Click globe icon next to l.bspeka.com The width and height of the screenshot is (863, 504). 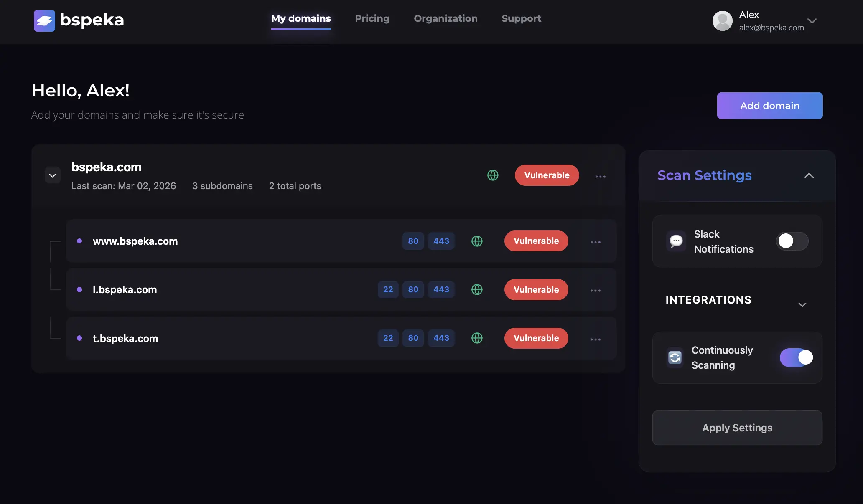pyautogui.click(x=477, y=289)
